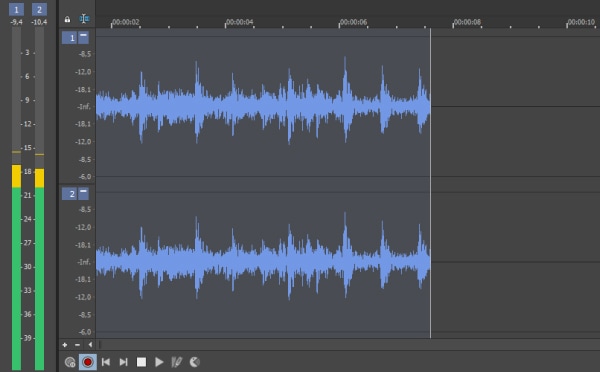600x372 pixels.
Task: Jump to the end of the audio
Action: [123, 362]
